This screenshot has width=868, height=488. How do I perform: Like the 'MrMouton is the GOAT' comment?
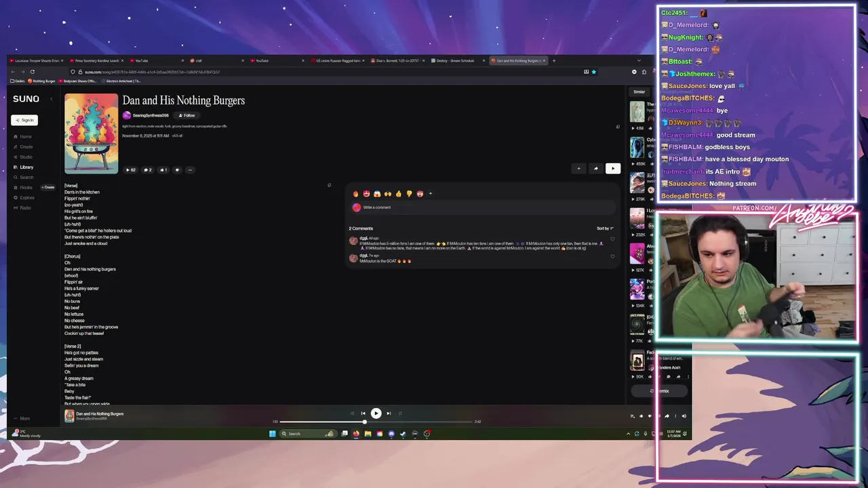612,256
